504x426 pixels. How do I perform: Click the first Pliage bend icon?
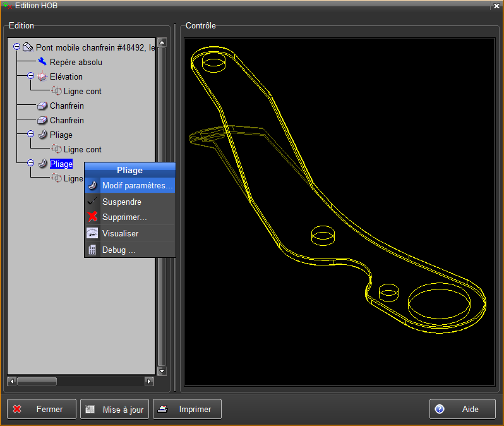[x=42, y=135]
